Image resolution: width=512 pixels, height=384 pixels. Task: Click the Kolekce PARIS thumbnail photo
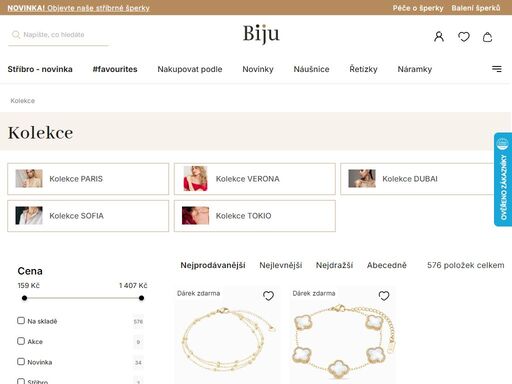click(x=29, y=178)
